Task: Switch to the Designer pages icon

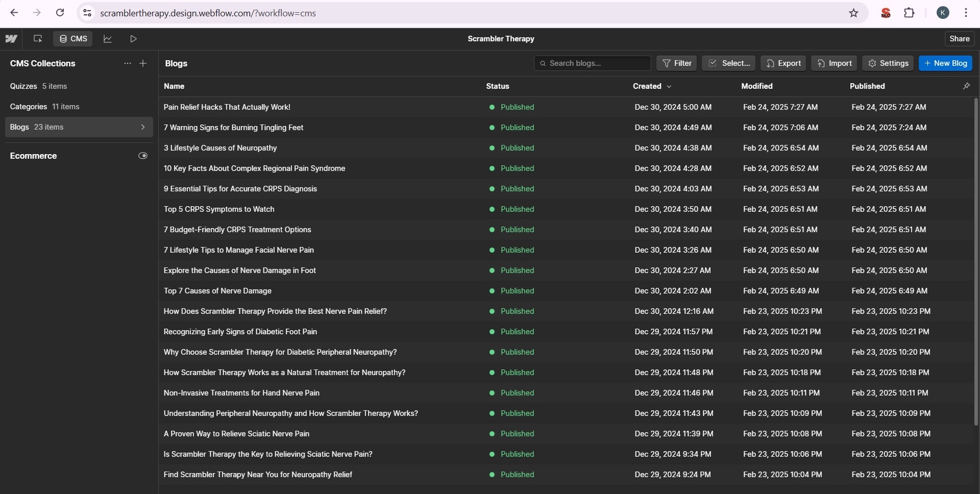Action: (x=38, y=39)
